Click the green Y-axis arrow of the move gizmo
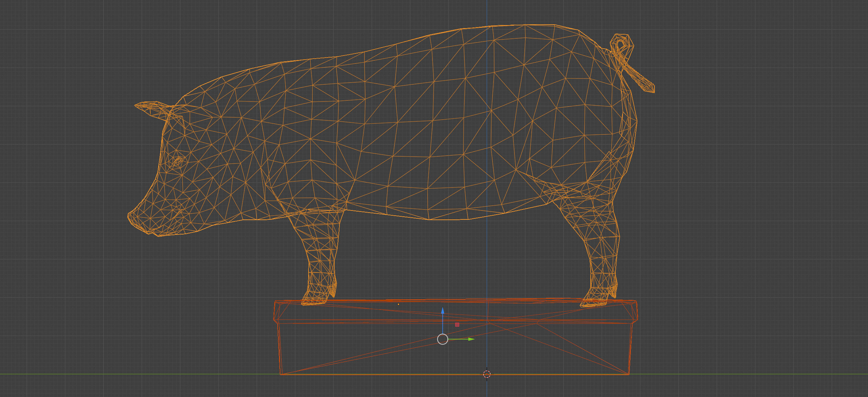 pos(471,339)
